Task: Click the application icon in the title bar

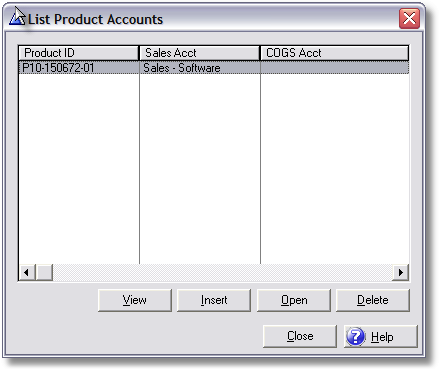Action: pyautogui.click(x=17, y=18)
